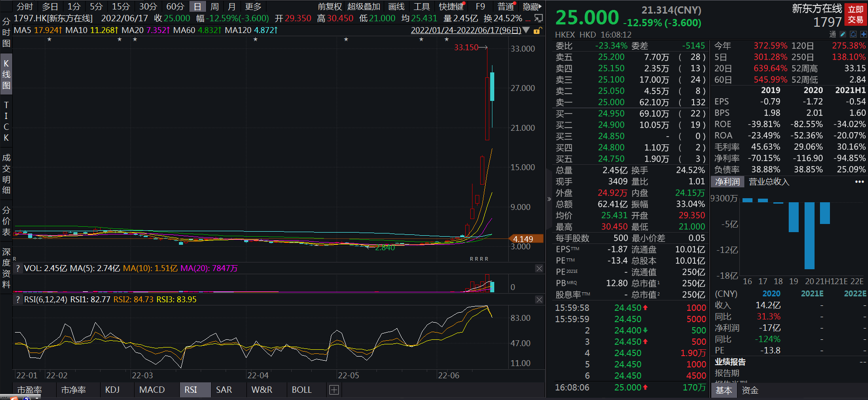Open the 前复权 adjustment menu
This screenshot has width=868, height=400.
pyautogui.click(x=330, y=6)
